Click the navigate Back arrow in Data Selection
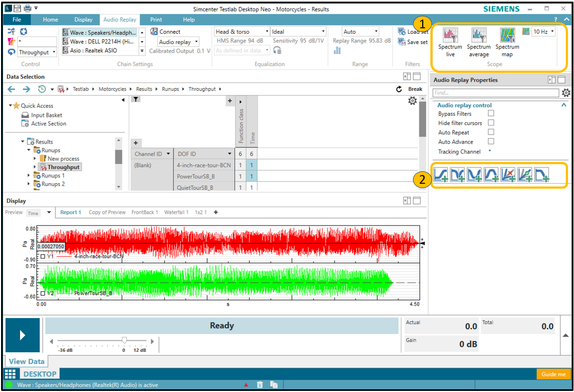This screenshot has width=574, height=392. click(11, 89)
